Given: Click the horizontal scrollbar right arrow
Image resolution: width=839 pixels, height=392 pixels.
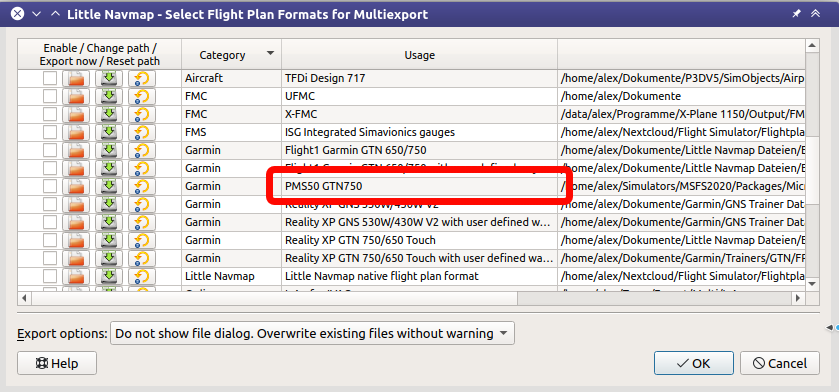Looking at the screenshot, I should [x=798, y=297].
